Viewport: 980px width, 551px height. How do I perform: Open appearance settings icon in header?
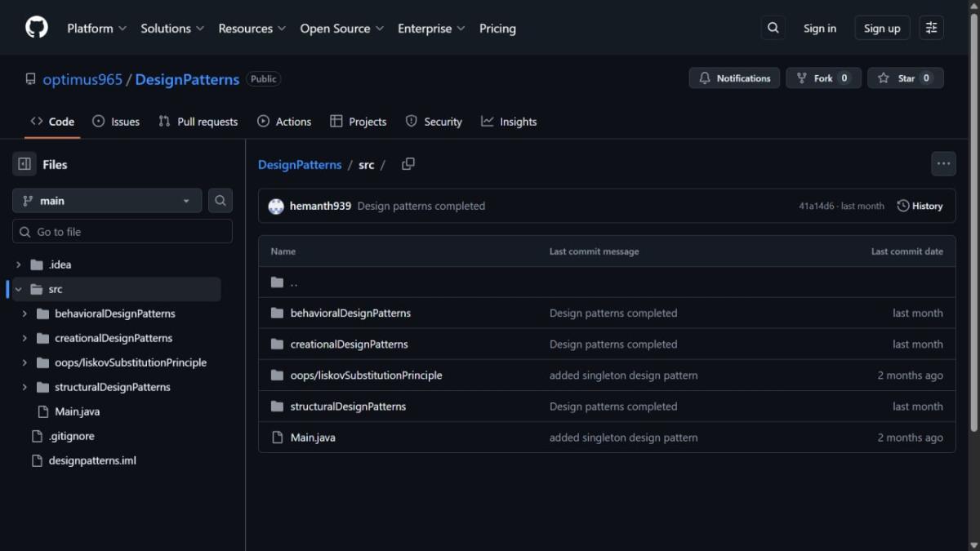pos(931,28)
